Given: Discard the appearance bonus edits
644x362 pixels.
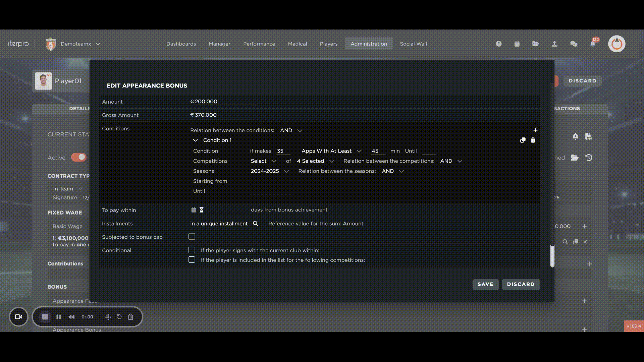Looking at the screenshot, I should (x=521, y=284).
